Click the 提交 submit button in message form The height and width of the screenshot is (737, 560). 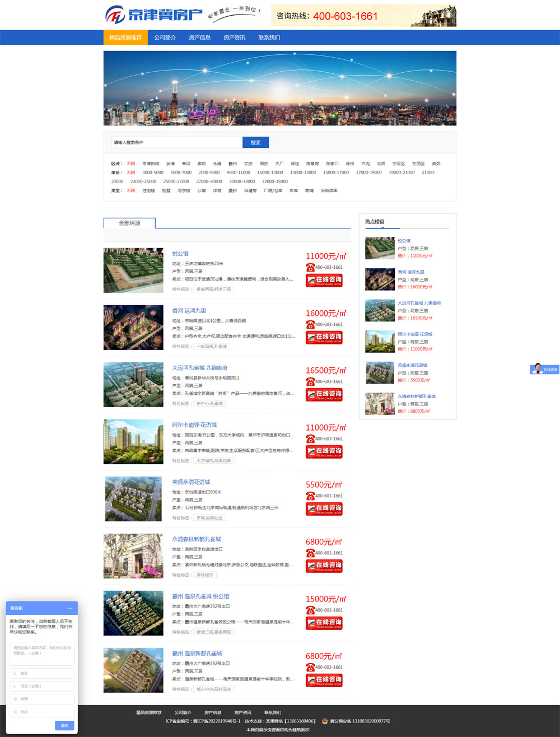64,725
